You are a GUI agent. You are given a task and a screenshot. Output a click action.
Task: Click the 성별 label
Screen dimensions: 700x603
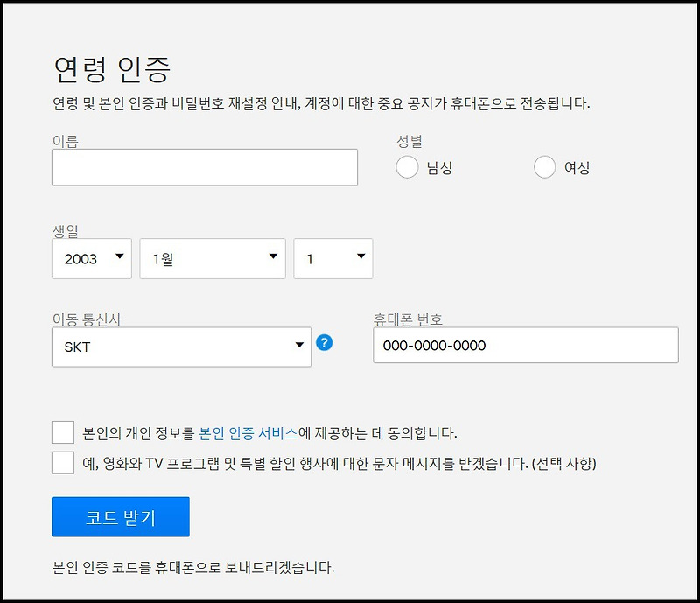(x=409, y=141)
